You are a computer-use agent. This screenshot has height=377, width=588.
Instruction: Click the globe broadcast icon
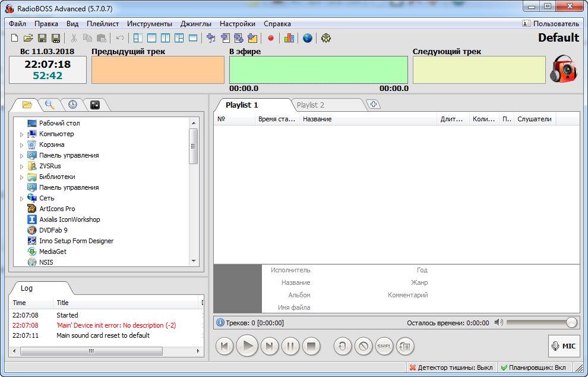tap(308, 38)
